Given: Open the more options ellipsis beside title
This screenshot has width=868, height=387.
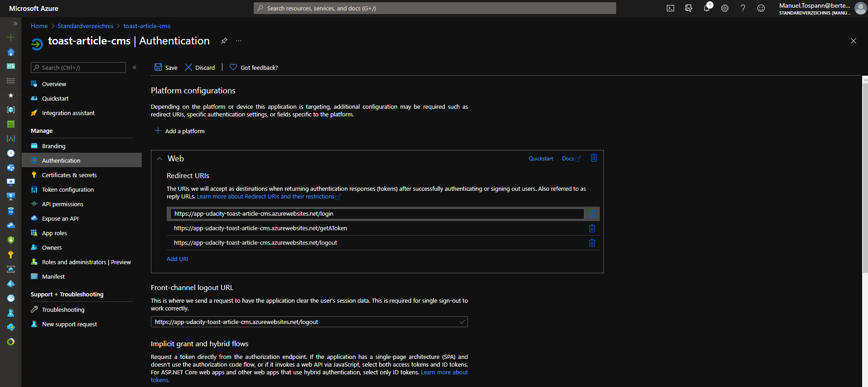Looking at the screenshot, I should 239,41.
